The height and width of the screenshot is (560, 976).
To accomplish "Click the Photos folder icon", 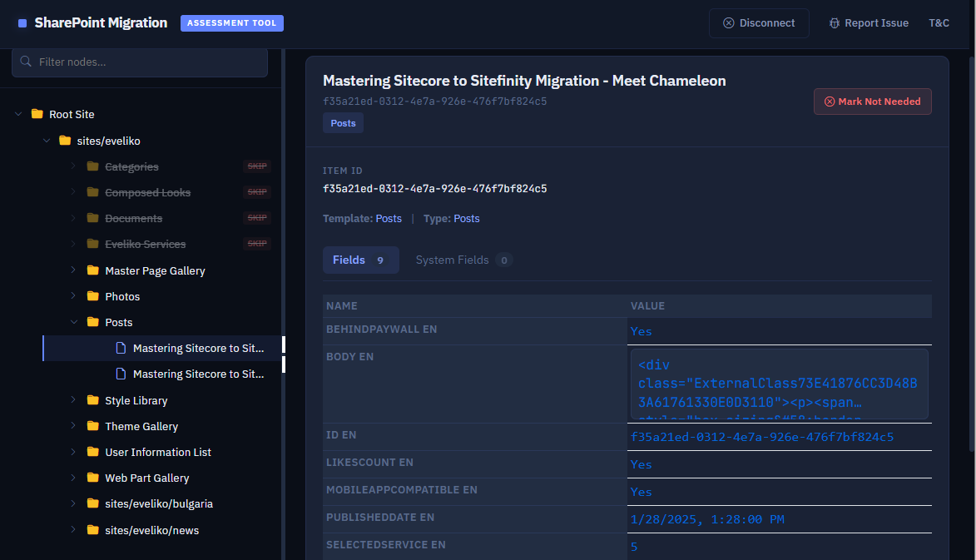I will [92, 296].
